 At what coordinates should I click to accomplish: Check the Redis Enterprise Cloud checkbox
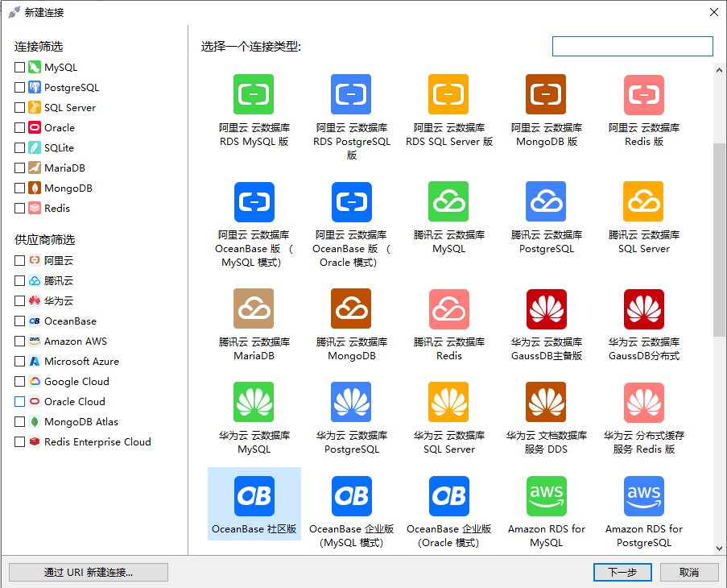pos(19,442)
